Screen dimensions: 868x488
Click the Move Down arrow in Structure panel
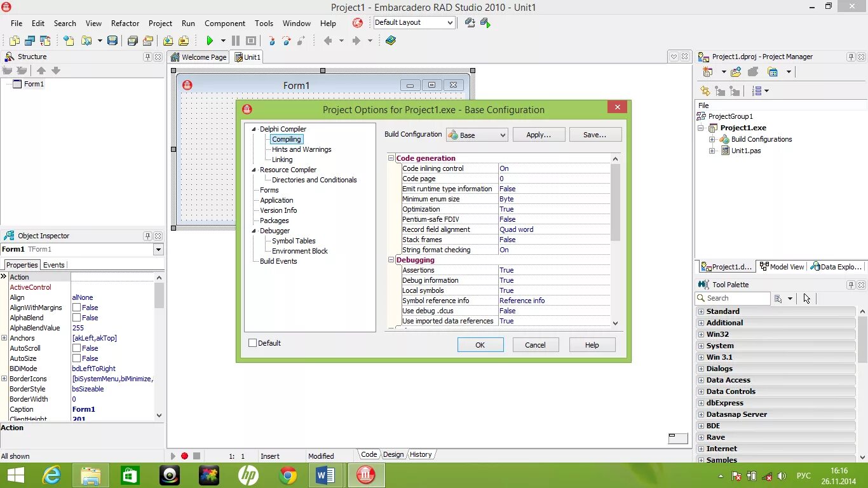(56, 71)
